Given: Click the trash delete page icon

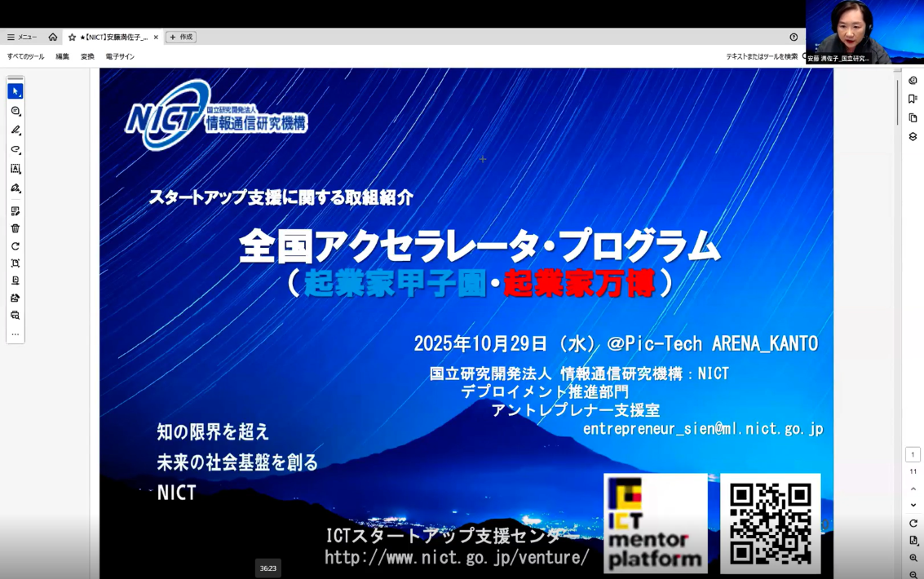Looking at the screenshot, I should pyautogui.click(x=15, y=228).
